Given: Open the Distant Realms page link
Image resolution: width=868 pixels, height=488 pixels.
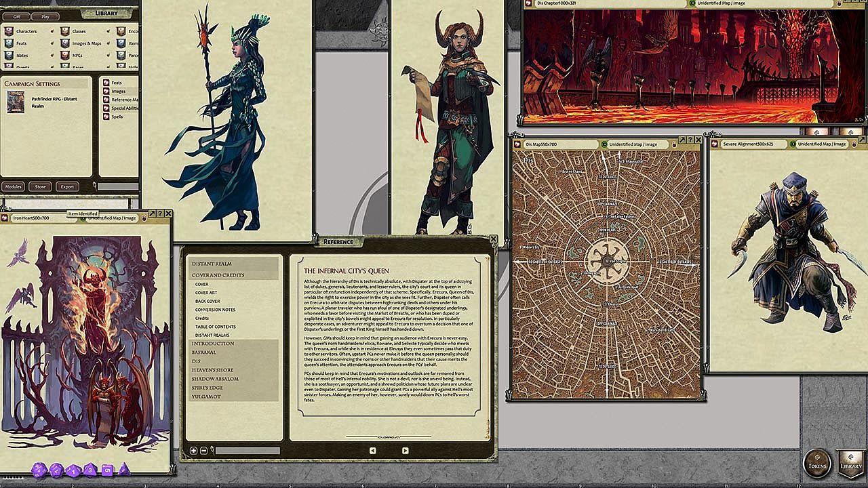Looking at the screenshot, I should (212, 335).
